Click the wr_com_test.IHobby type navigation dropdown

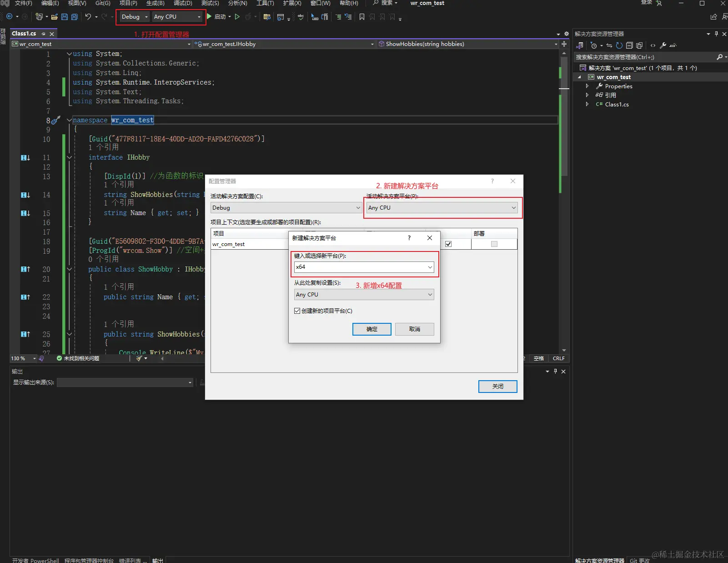pyautogui.click(x=284, y=44)
